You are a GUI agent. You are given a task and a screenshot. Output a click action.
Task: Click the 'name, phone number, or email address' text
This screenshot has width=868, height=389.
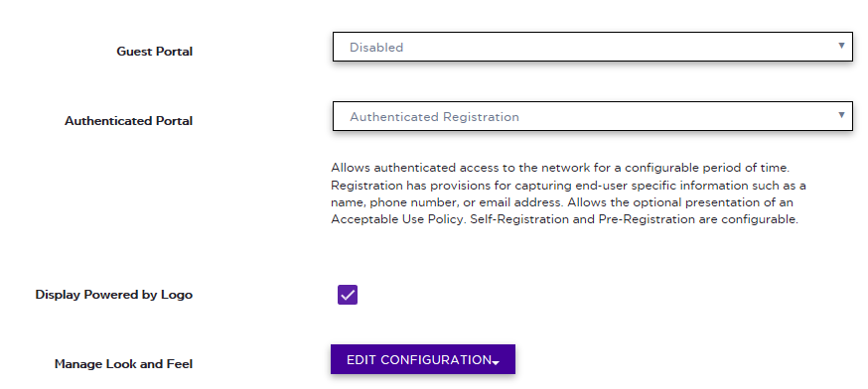[447, 202]
